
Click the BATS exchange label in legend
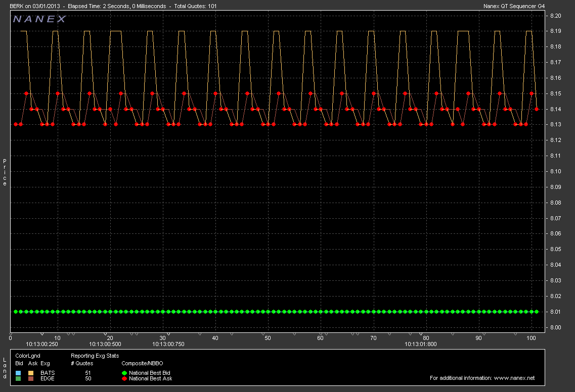[48, 373]
